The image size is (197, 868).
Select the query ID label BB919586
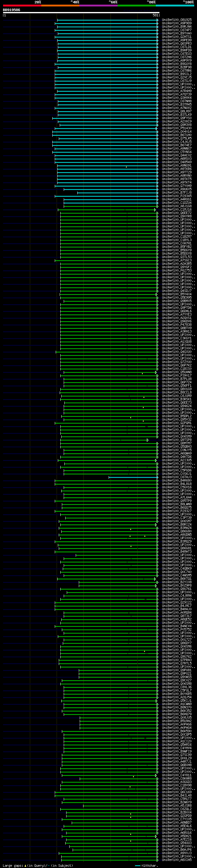pos(11,10)
